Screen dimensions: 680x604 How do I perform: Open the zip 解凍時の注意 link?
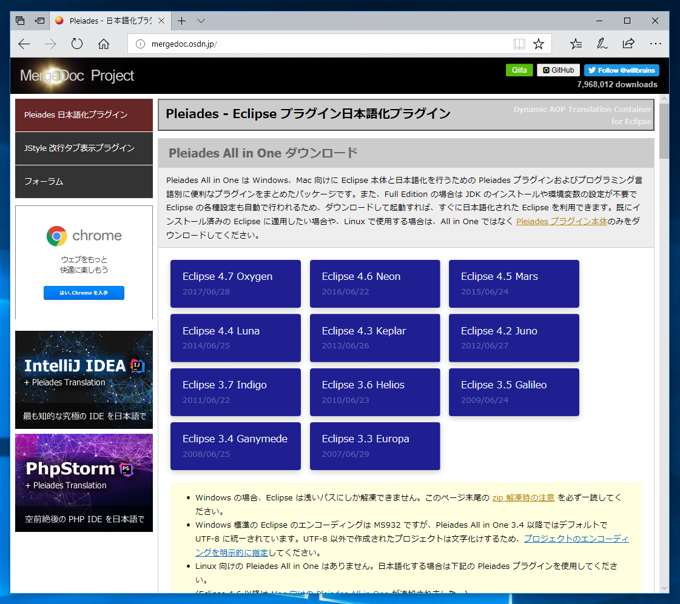[523, 498]
